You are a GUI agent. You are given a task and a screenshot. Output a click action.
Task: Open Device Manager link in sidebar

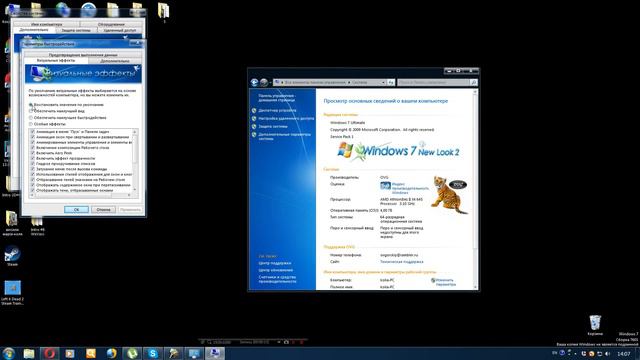click(277, 110)
